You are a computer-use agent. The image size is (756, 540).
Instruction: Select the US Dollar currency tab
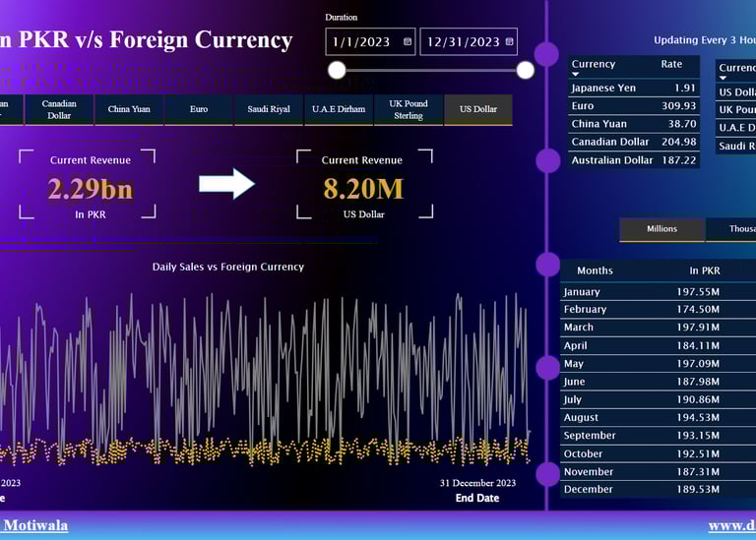click(x=477, y=109)
